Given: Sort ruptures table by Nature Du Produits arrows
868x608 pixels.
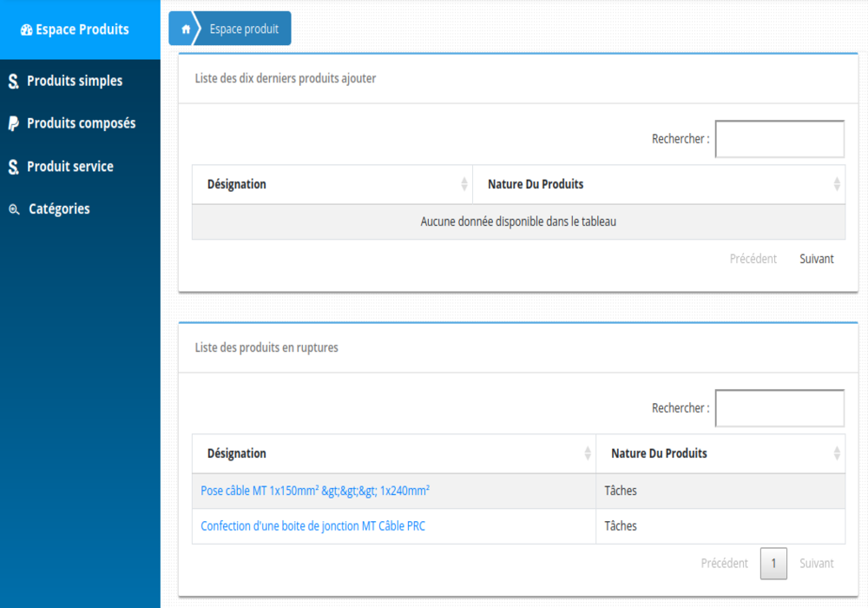Looking at the screenshot, I should pos(837,453).
